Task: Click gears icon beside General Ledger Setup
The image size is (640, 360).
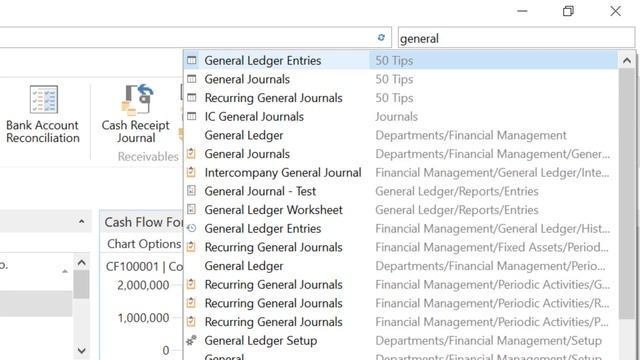Action: [x=191, y=340]
